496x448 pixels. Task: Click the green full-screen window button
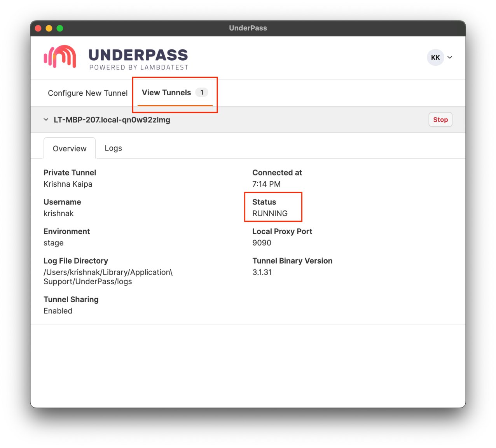(60, 28)
